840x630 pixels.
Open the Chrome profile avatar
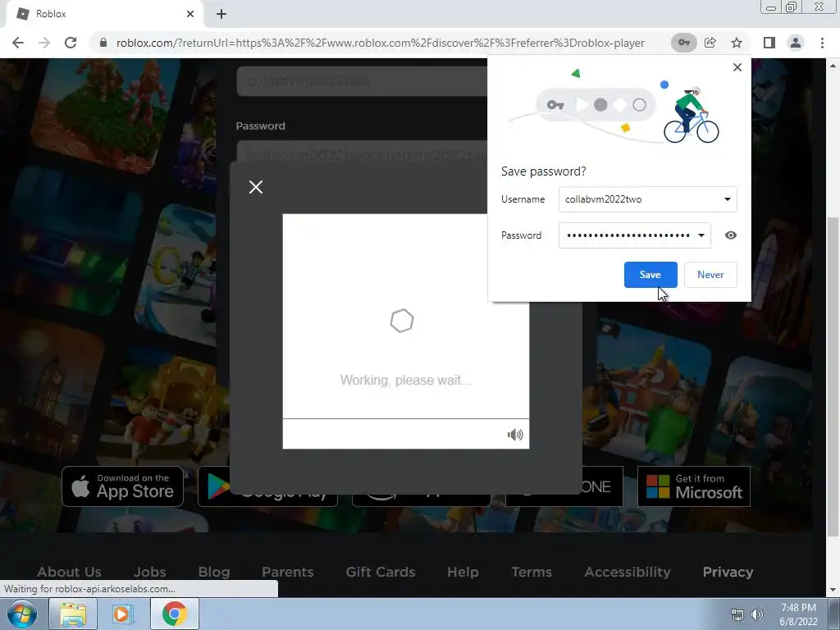[796, 43]
